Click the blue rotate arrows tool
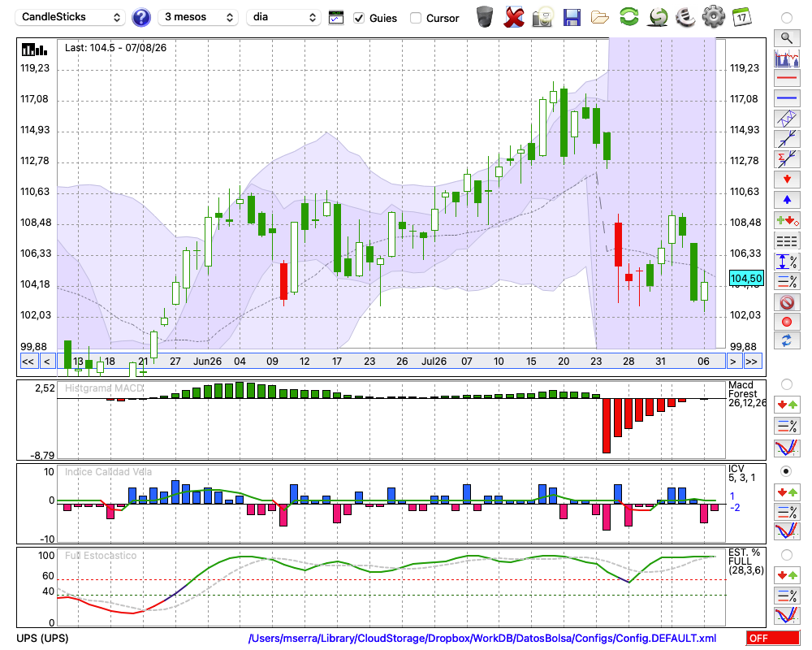Image resolution: width=812 pixels, height=650 pixels. [x=787, y=340]
